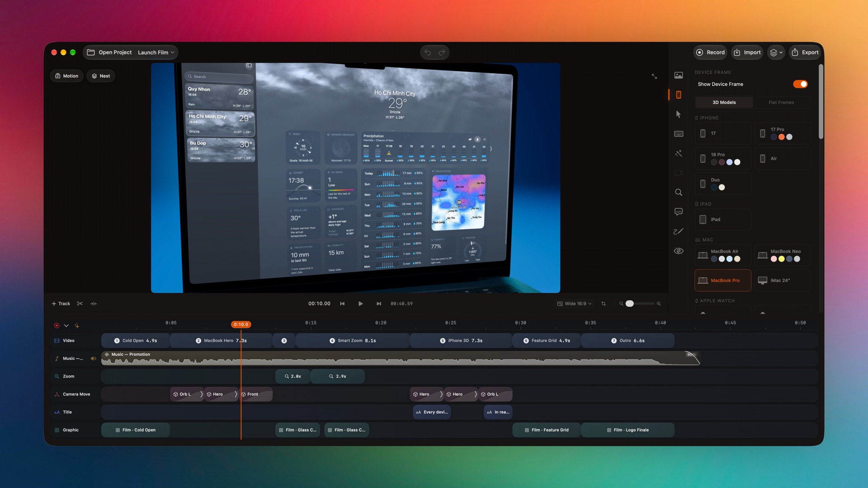
Task: Click the Record button
Action: 710,52
